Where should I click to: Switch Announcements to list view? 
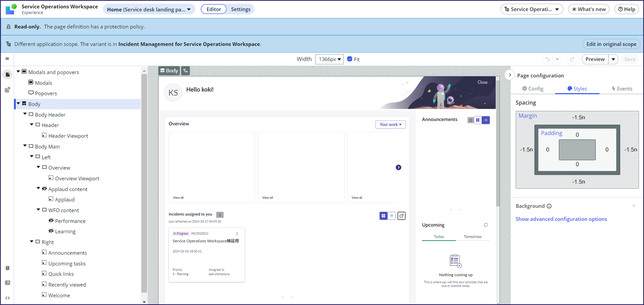click(486, 120)
